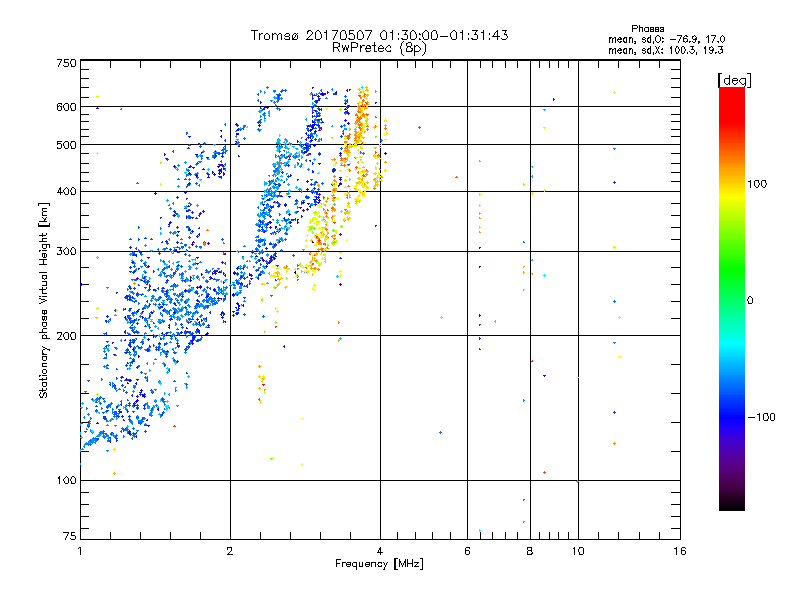Click the plot title 'Tromsø 20170507 01:30:00-01:31:43'

379,35
